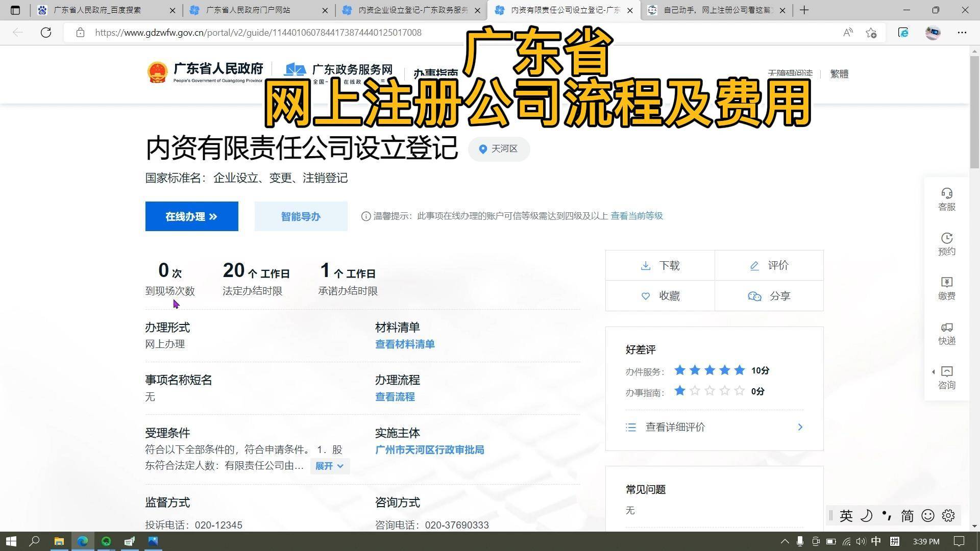Collapse the side panel arrow near 咨询
980x551 pixels.
934,371
